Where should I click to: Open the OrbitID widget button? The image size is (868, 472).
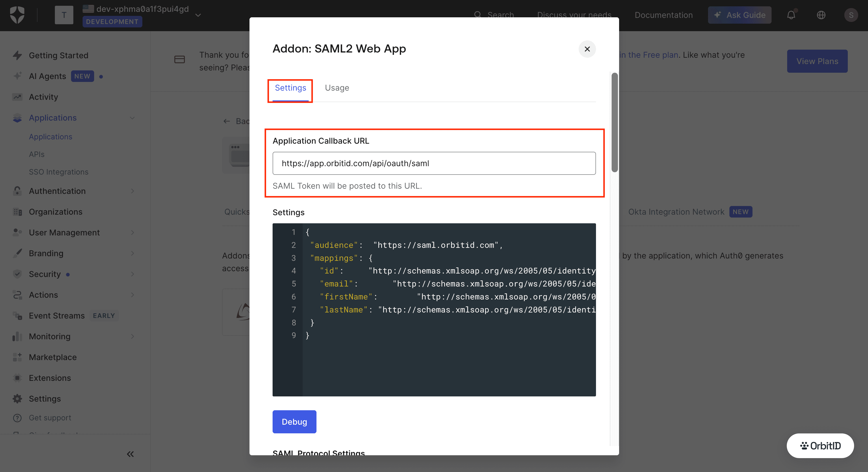[x=820, y=446]
